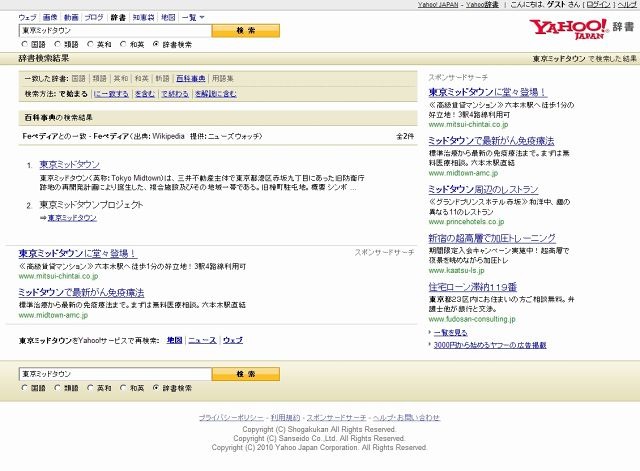Select 英和 radio in the top search form
This screenshot has height=471, width=640.
click(x=90, y=44)
